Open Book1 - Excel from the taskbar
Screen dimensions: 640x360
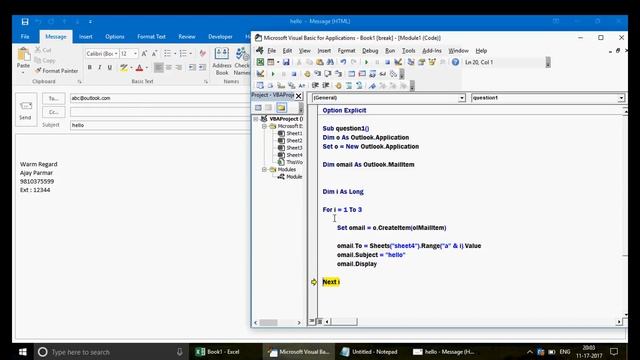[x=218, y=352]
